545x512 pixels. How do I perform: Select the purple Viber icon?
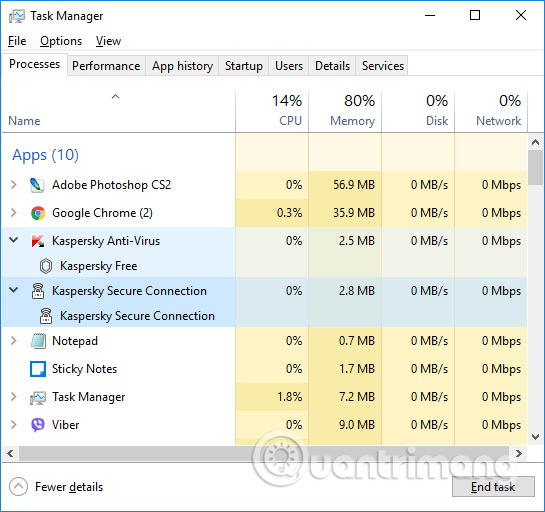click(x=38, y=425)
